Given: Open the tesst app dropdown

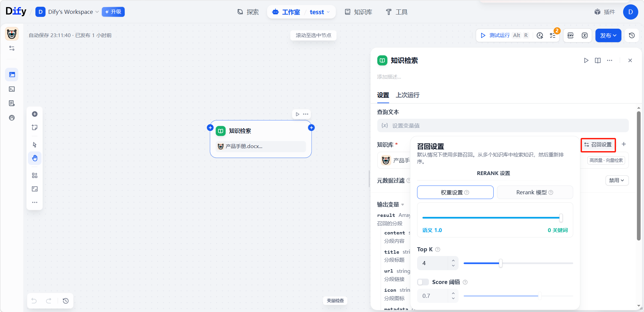Looking at the screenshot, I should (320, 12).
